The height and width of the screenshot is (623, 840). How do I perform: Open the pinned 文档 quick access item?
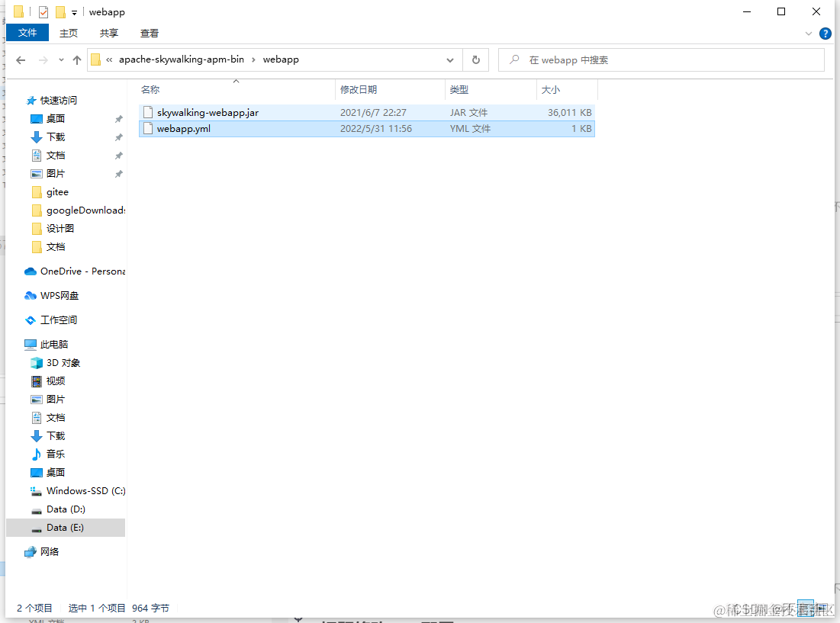coord(56,156)
